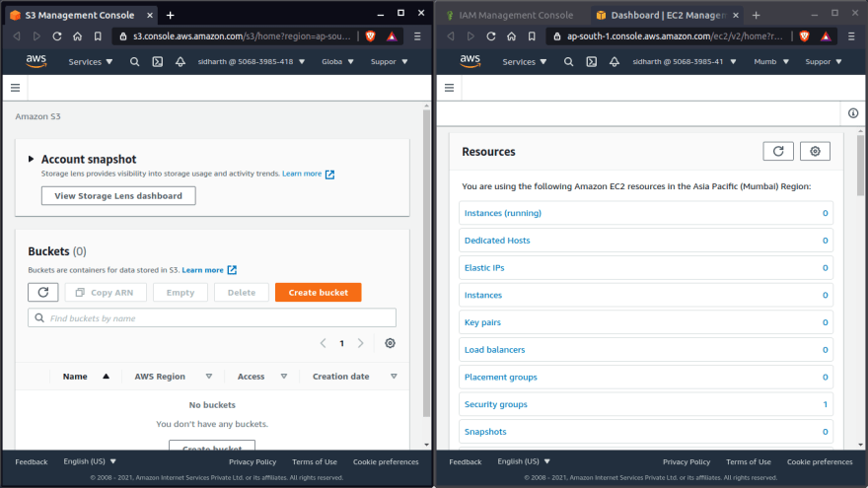Sort buckets by Access column
868x488 pixels.
[261, 377]
